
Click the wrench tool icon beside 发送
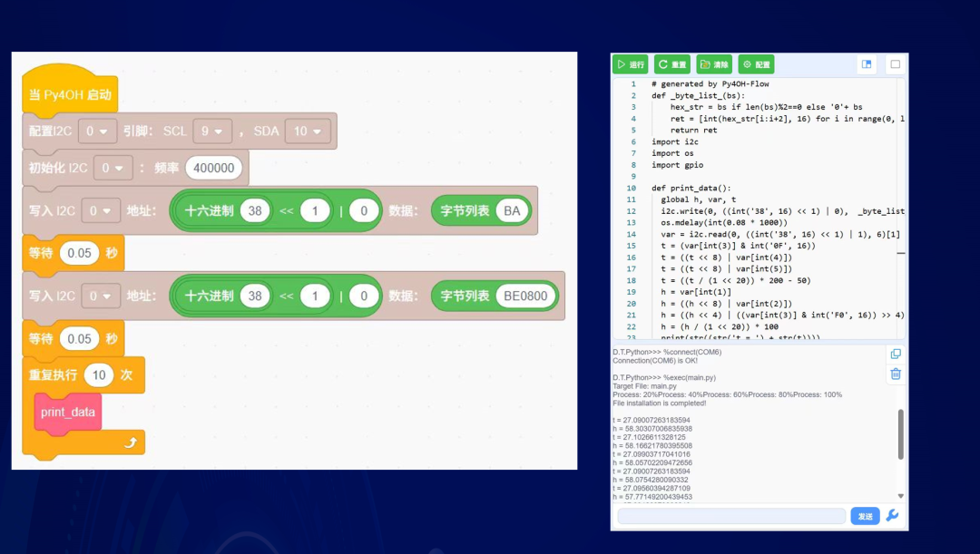point(893,515)
